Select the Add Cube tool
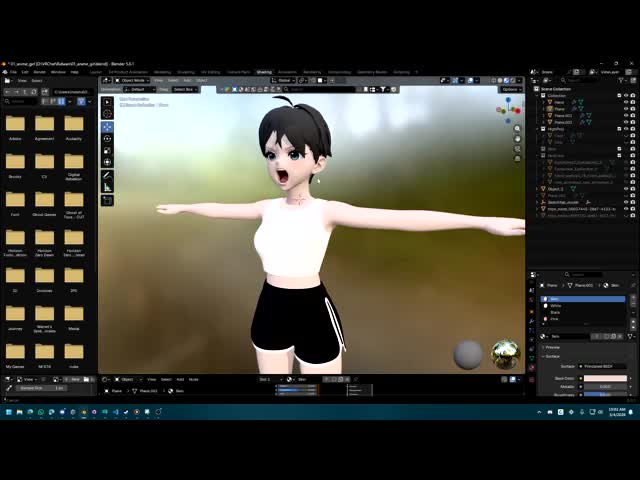Viewport: 640px width, 480px height. [107, 200]
